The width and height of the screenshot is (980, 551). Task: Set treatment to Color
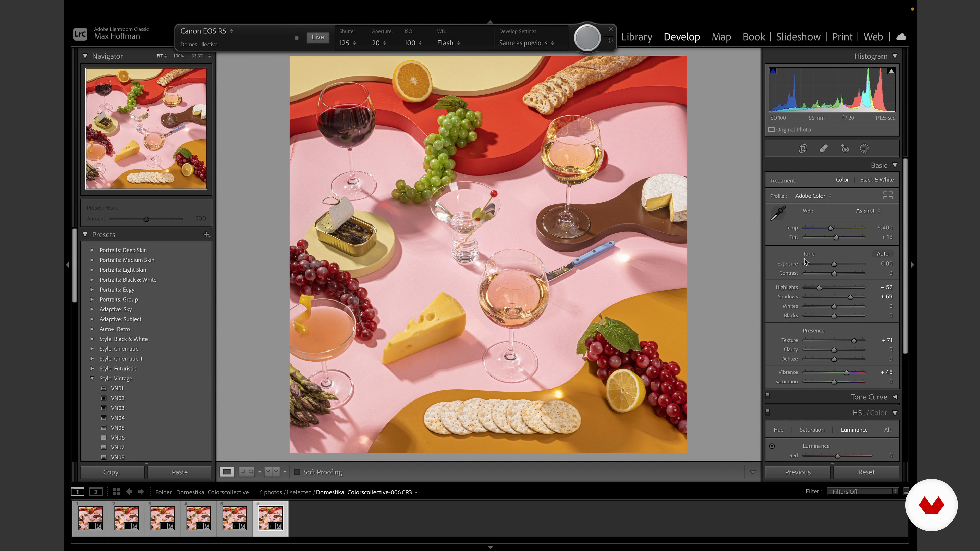click(x=842, y=180)
